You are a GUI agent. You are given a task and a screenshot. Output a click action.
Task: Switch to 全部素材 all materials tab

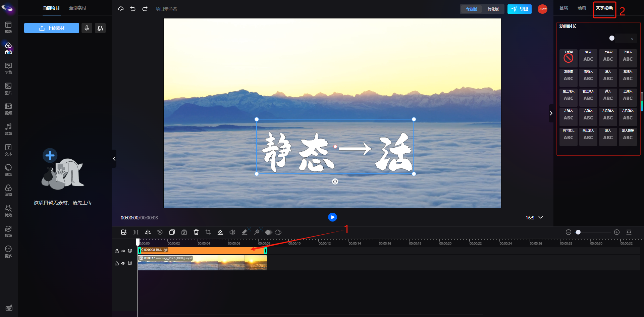77,8
